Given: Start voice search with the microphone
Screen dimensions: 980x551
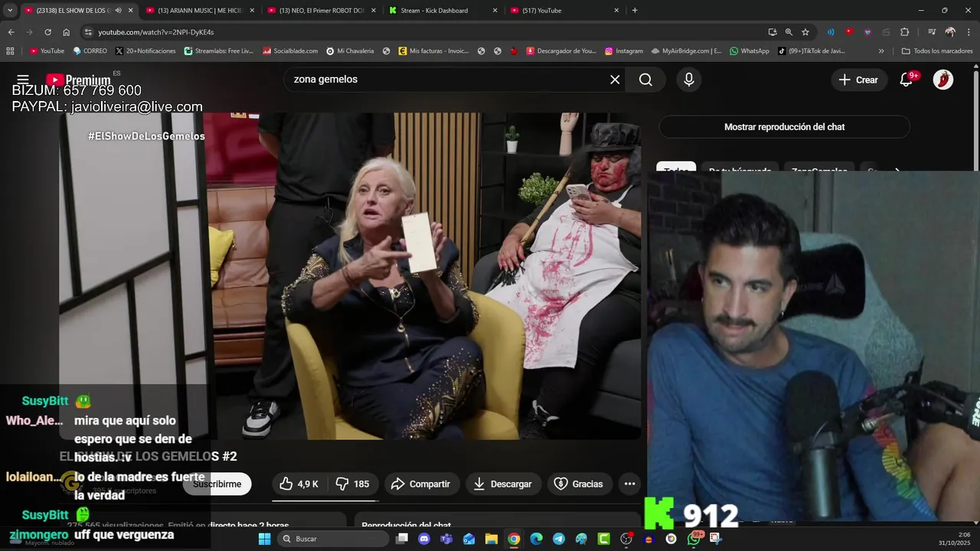Looking at the screenshot, I should [689, 80].
